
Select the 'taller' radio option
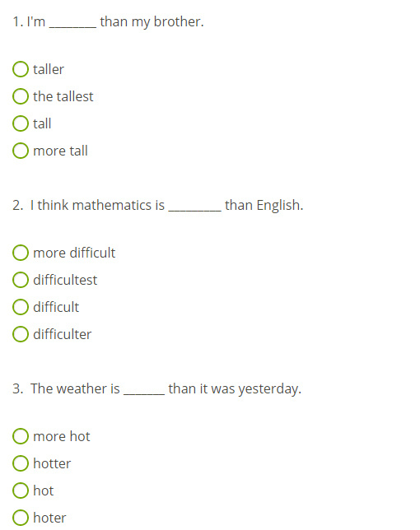21,69
